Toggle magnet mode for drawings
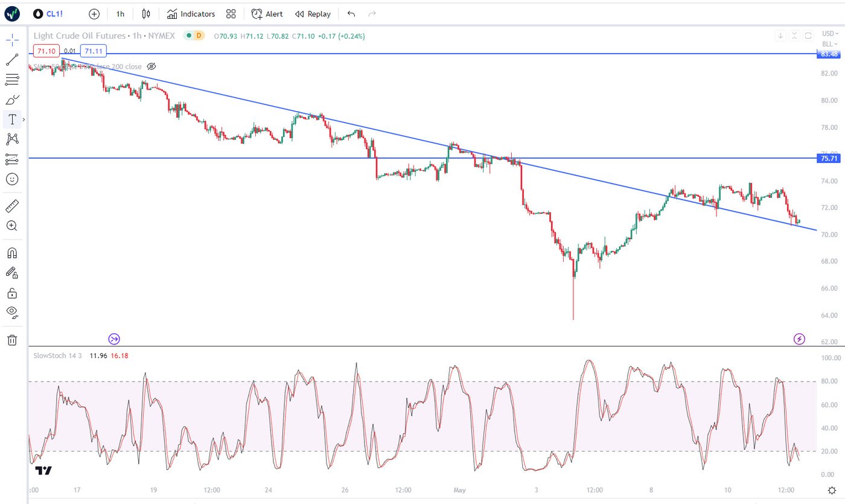The image size is (845, 504). click(12, 253)
